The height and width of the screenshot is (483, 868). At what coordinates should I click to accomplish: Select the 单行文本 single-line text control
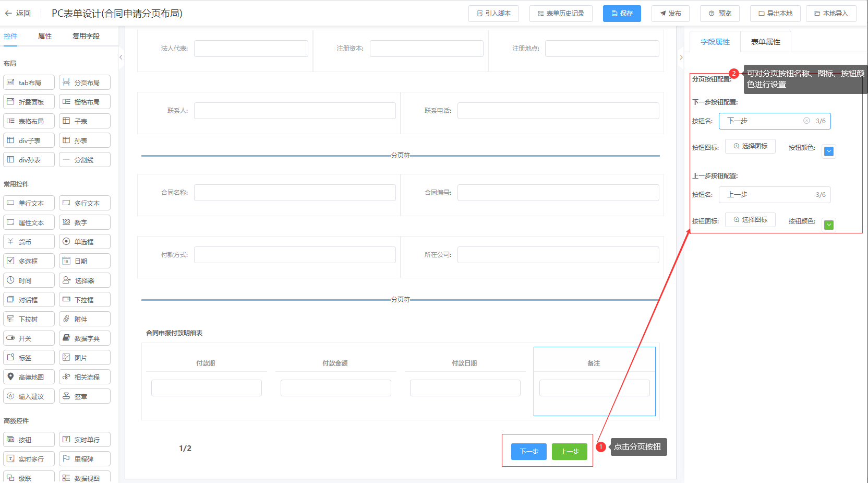(29, 203)
